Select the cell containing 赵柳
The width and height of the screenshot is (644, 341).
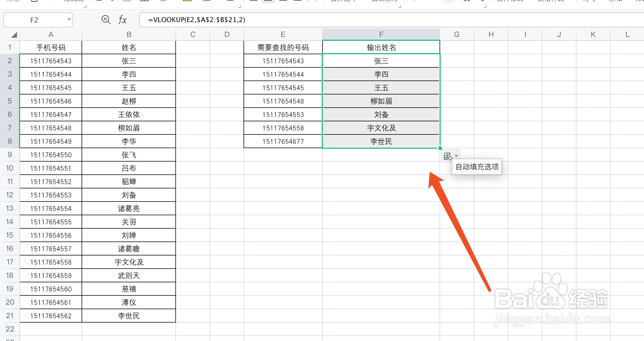tap(129, 101)
